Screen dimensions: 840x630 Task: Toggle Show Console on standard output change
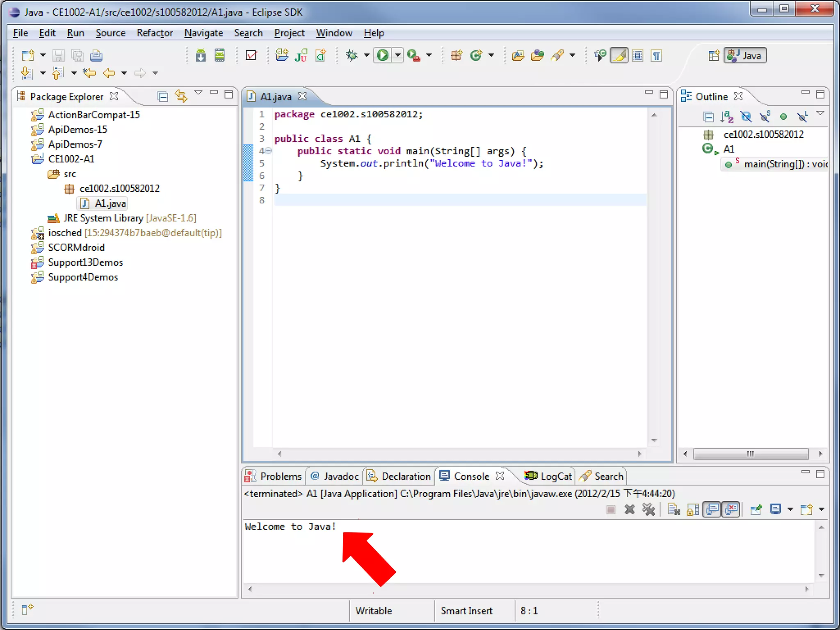[x=712, y=509]
